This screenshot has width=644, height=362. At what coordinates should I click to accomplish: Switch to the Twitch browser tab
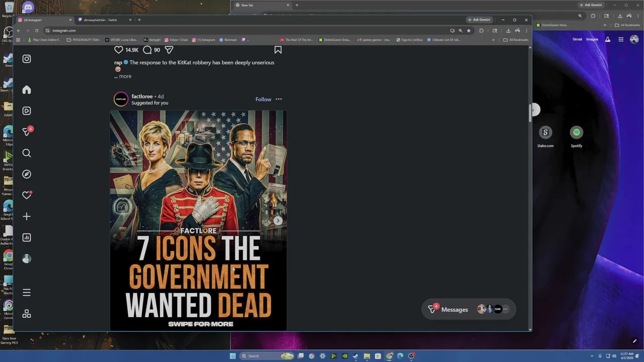[x=103, y=20]
